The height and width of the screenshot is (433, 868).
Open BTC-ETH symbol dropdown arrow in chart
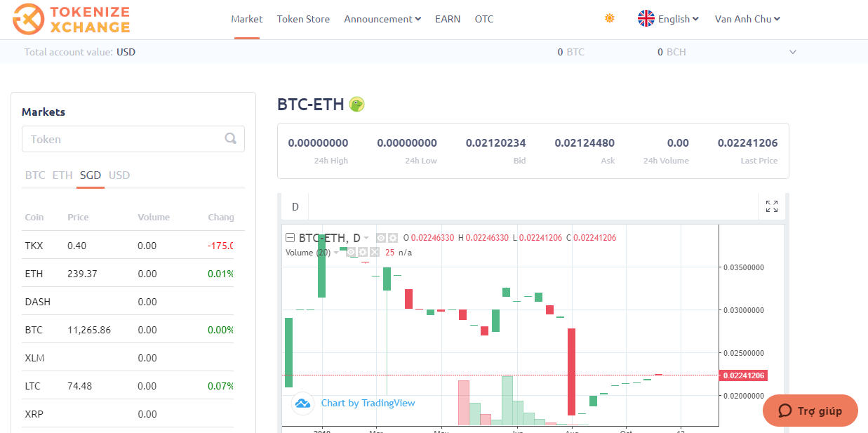click(x=366, y=238)
